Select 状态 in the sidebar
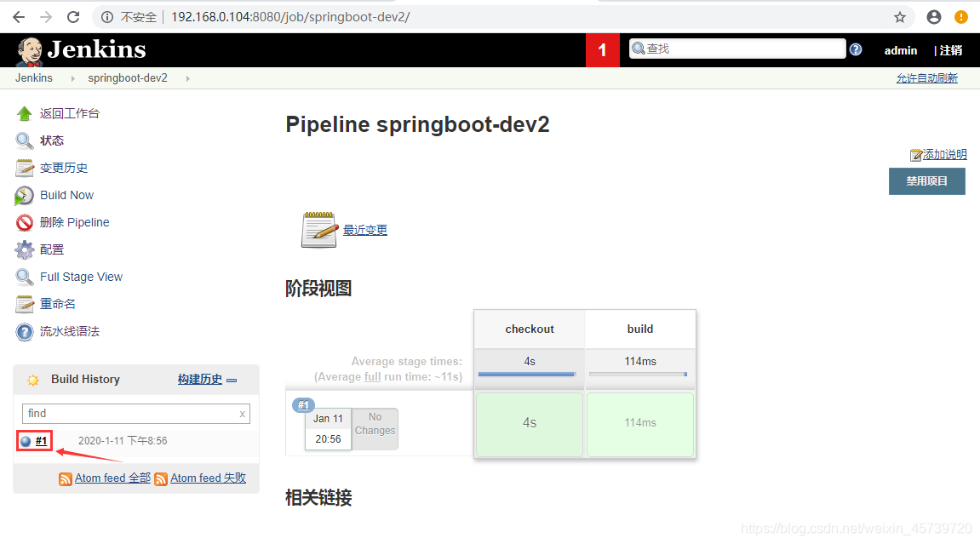Image resolution: width=980 pixels, height=544 pixels. pos(52,140)
